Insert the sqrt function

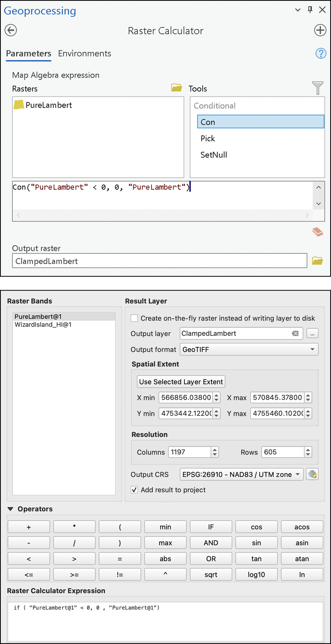pos(211,574)
